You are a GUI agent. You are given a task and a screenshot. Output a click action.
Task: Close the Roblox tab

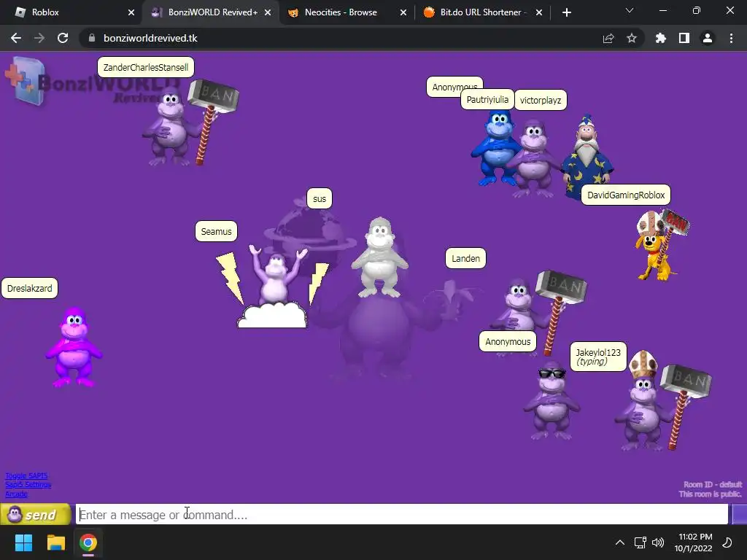click(x=131, y=12)
